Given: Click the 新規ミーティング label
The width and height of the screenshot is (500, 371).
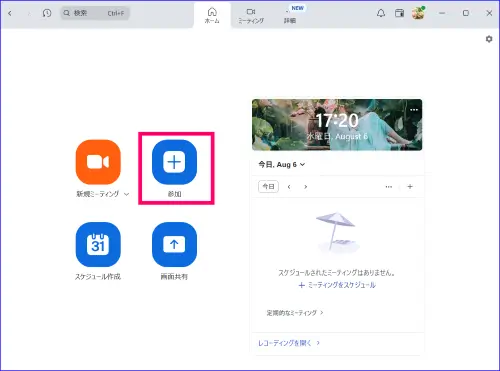Looking at the screenshot, I should [98, 194].
